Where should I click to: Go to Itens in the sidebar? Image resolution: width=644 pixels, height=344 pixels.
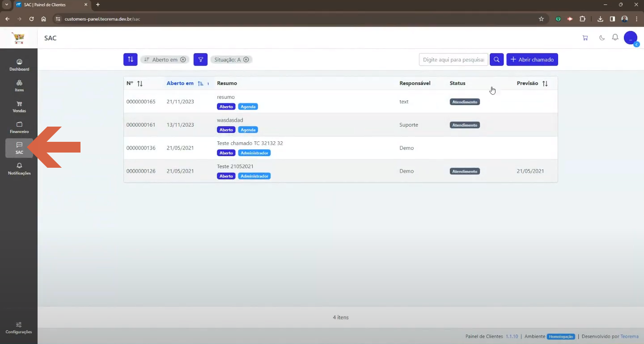[x=19, y=86]
